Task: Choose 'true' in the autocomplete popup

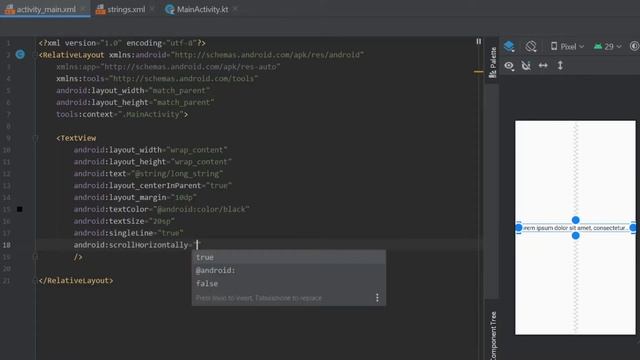Action: 289,257
